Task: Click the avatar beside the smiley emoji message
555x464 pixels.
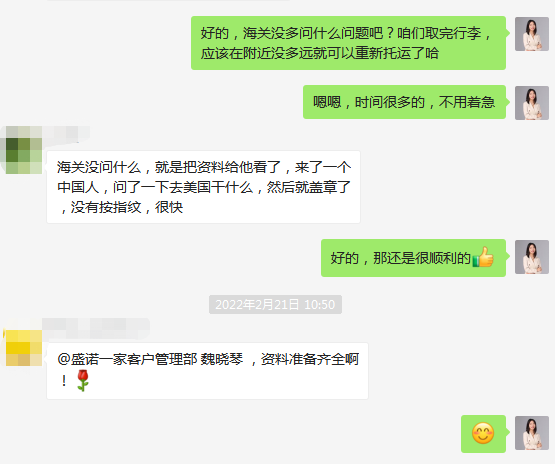Action: click(532, 433)
